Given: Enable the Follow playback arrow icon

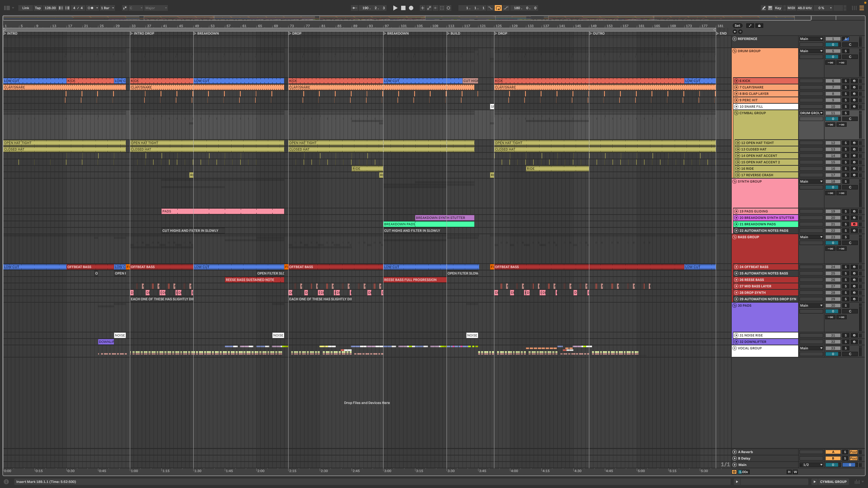Looking at the screenshot, I should click(x=354, y=8).
